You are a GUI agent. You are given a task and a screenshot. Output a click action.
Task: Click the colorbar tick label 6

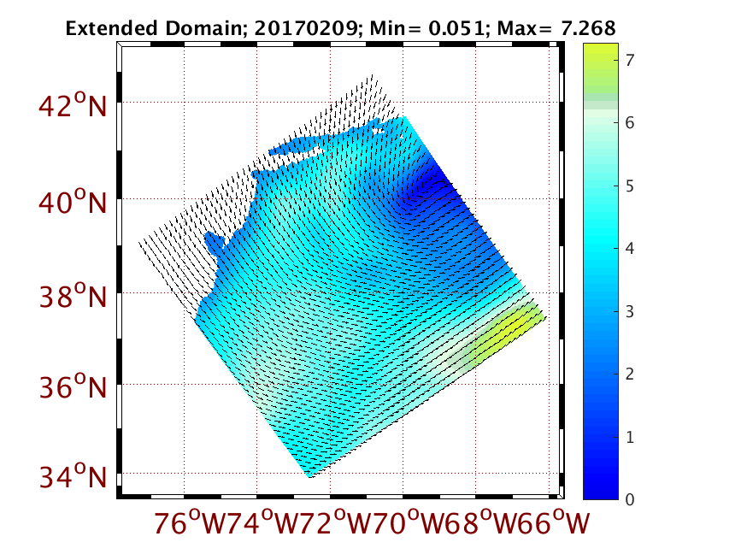pos(630,123)
